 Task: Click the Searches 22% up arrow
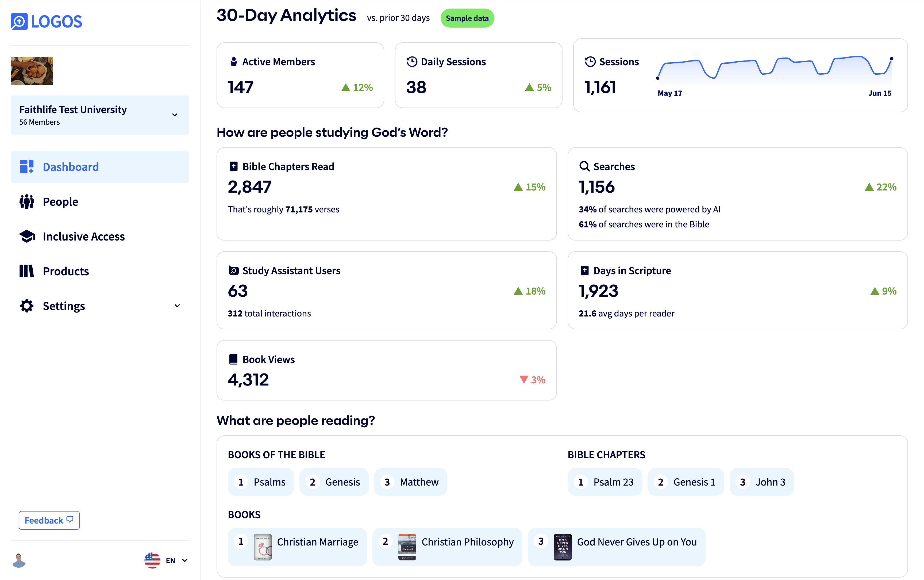[869, 187]
